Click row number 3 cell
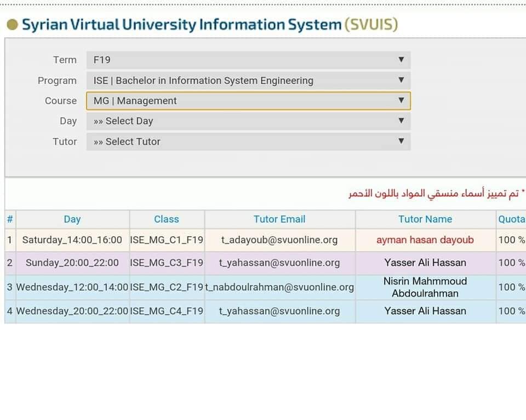Viewport: 526px width, 420px height. pos(10,287)
